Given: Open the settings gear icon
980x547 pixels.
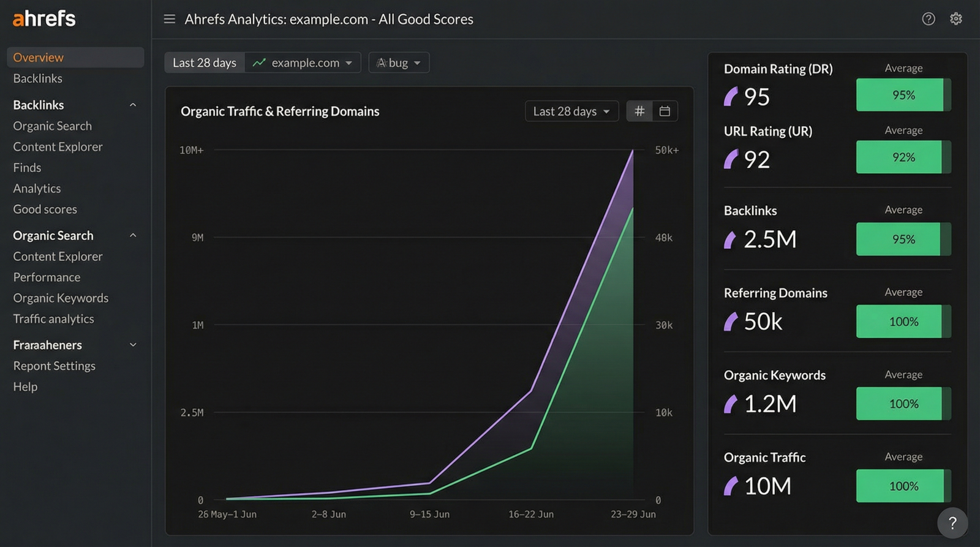Looking at the screenshot, I should 956,19.
